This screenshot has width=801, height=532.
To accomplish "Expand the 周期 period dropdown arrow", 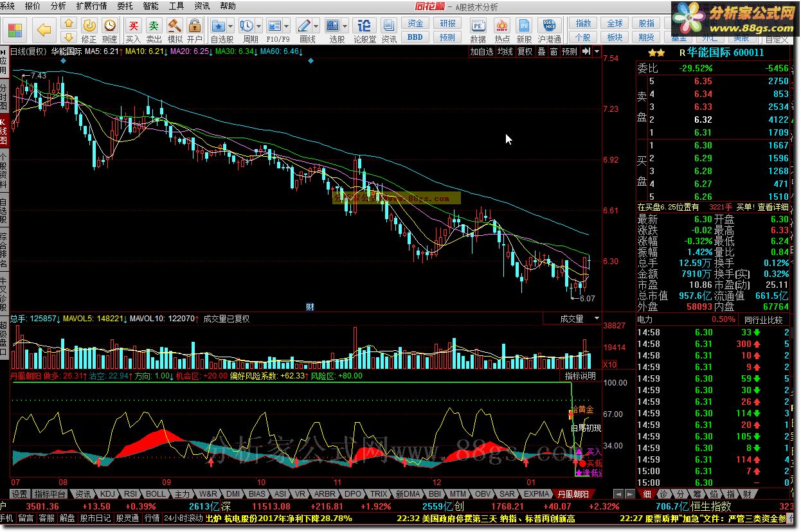I will [x=258, y=26].
